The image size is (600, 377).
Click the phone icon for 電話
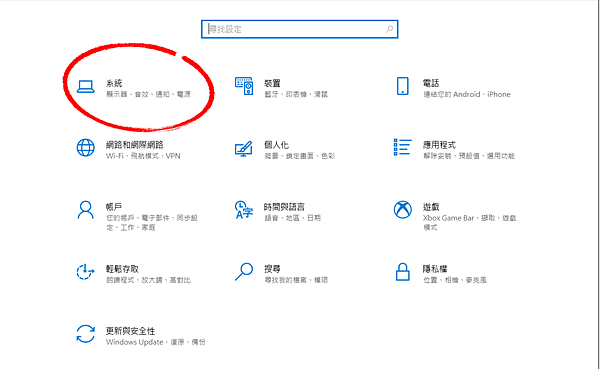[403, 86]
